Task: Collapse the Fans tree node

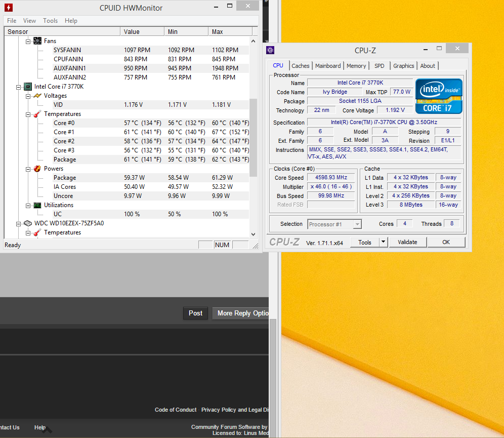Action: pos(28,42)
